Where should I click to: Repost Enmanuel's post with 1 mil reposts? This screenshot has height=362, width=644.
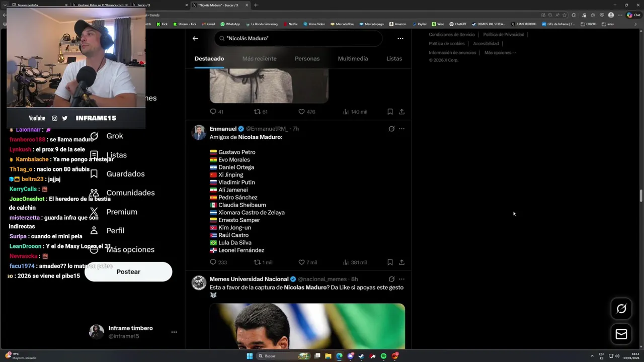(263, 262)
